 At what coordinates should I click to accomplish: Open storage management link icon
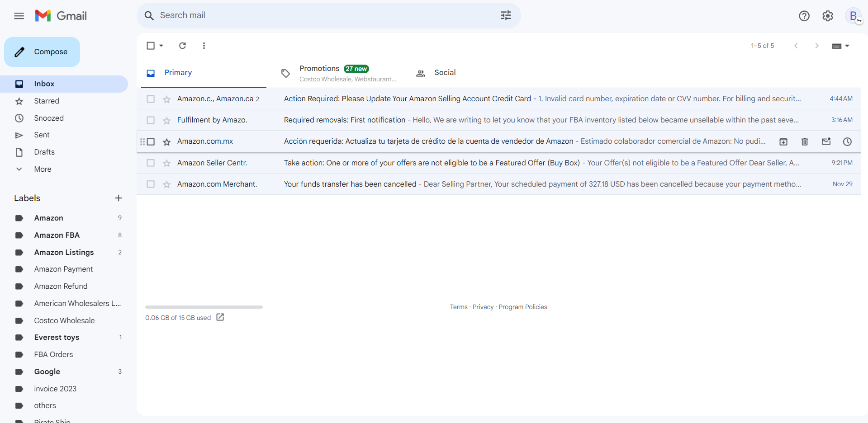tap(220, 317)
